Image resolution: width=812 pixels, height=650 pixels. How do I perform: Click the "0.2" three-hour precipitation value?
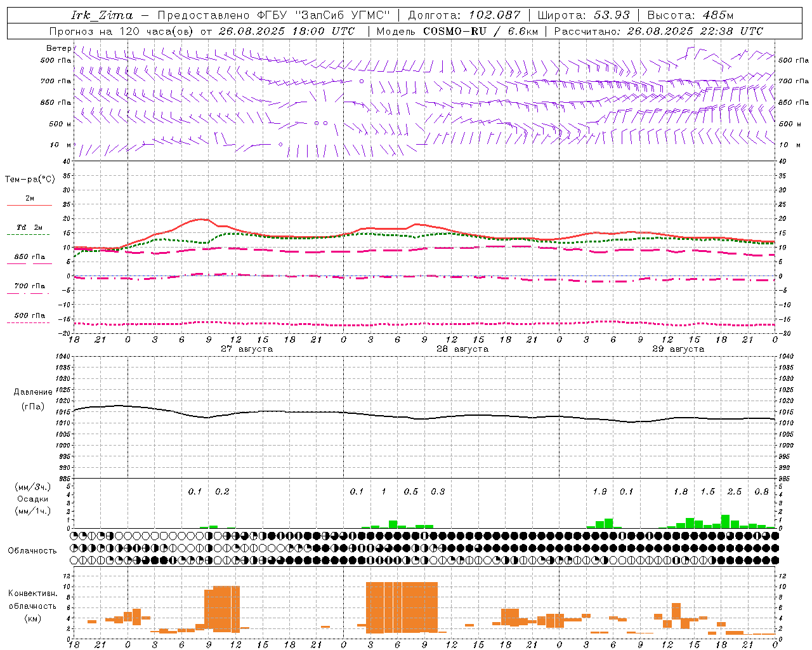pyautogui.click(x=222, y=492)
